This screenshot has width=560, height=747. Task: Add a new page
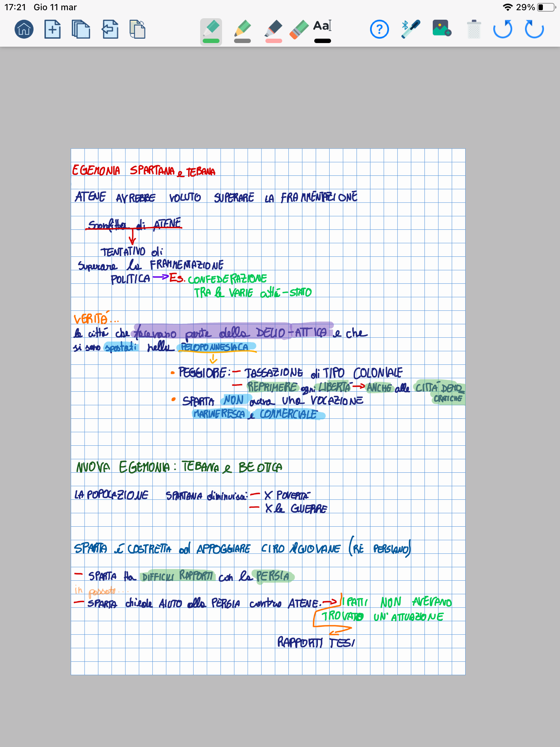click(52, 29)
